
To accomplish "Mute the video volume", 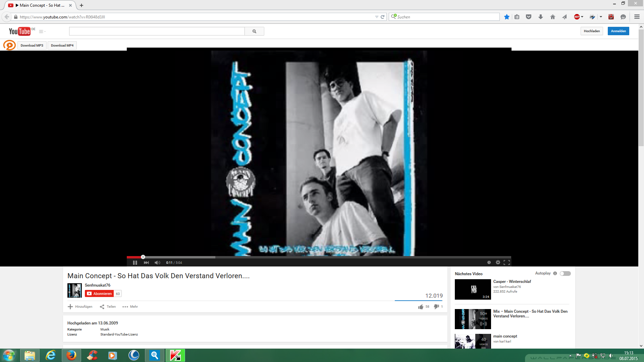I will (157, 262).
